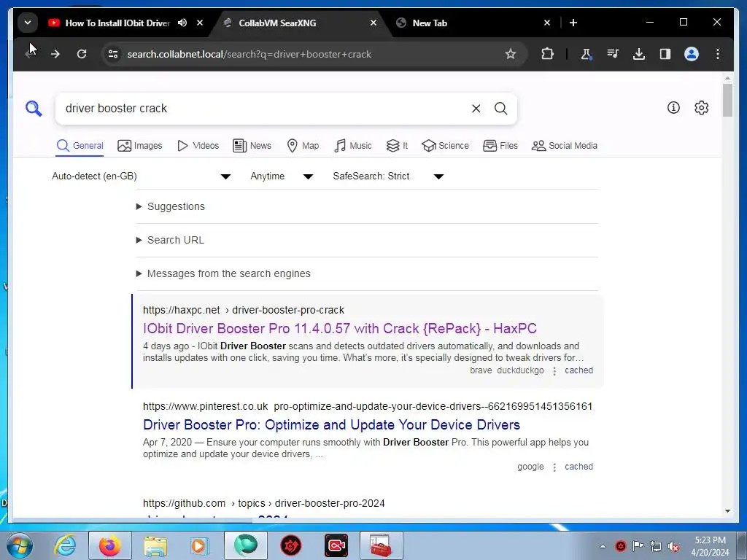Click the scrollbar down arrow
The height and width of the screenshot is (560, 747).
(727, 511)
